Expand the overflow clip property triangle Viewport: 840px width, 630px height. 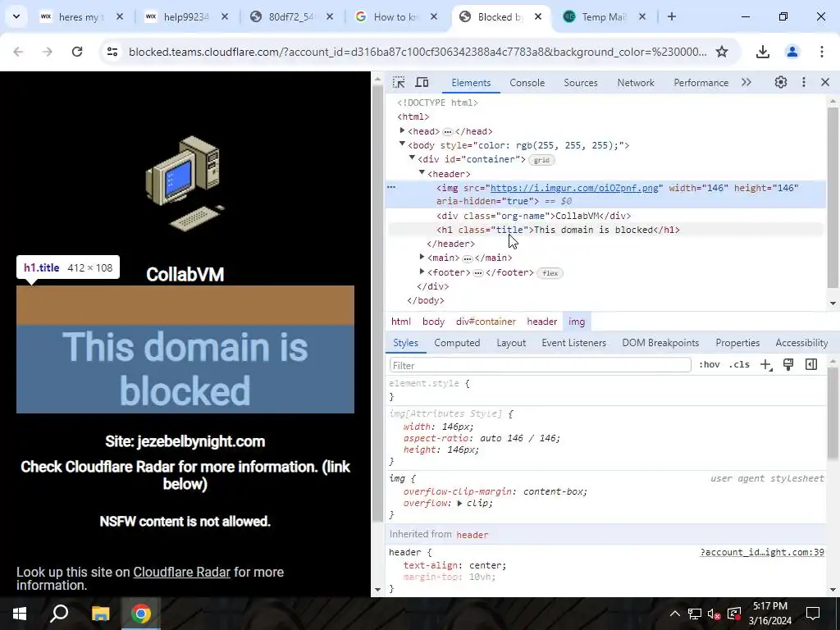point(459,504)
